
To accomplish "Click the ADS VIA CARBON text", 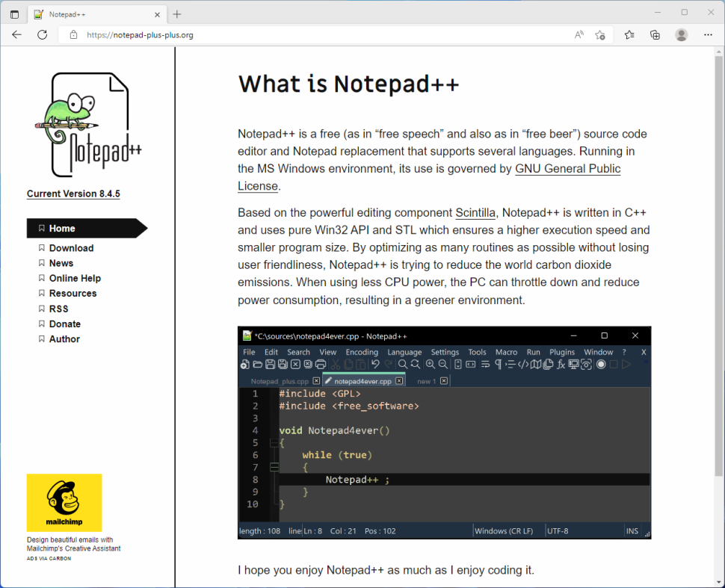I will [x=49, y=558].
